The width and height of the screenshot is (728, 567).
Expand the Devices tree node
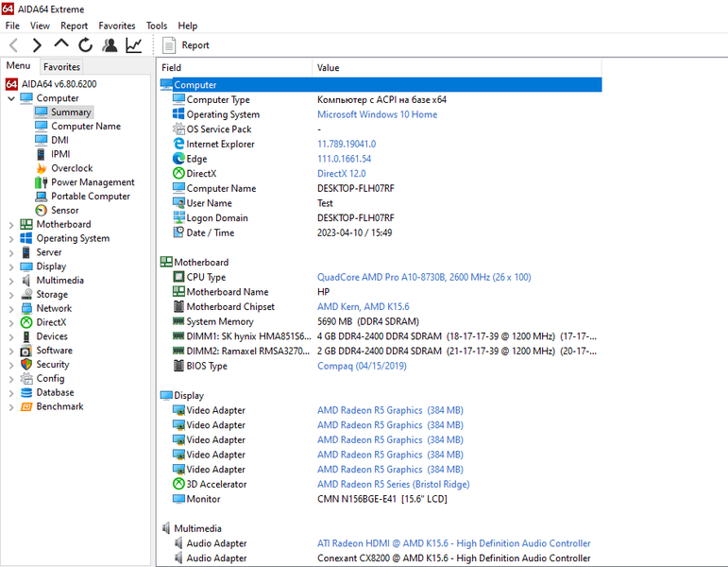(x=11, y=337)
